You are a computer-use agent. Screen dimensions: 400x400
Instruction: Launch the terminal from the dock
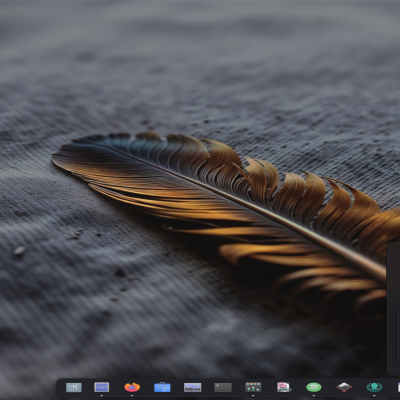pyautogui.click(x=223, y=387)
